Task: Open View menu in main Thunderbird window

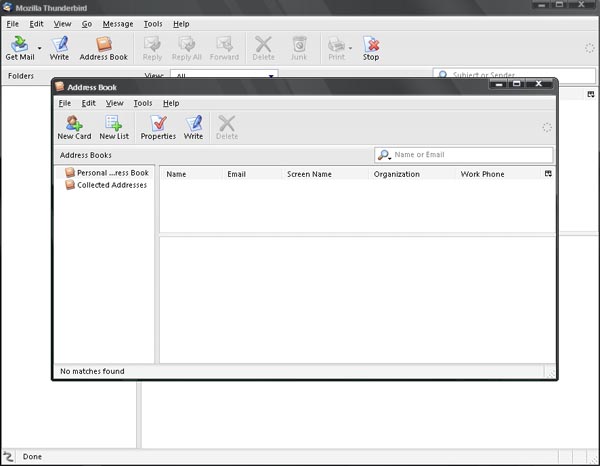Action: click(62, 24)
